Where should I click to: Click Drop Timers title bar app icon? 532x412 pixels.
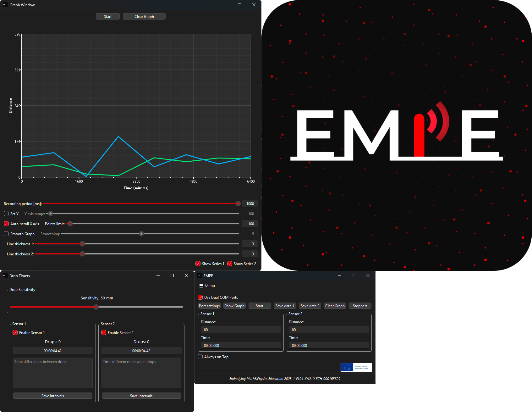[5, 276]
